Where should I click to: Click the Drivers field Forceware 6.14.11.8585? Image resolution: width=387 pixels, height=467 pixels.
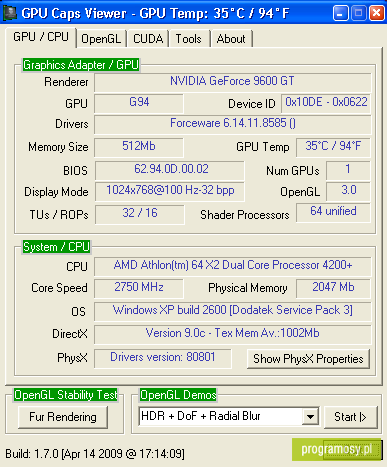point(232,124)
